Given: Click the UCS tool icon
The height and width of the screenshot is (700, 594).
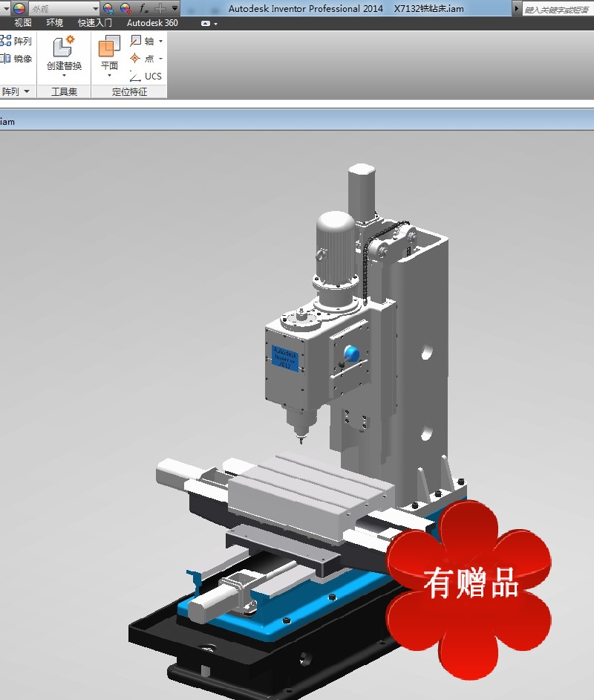Looking at the screenshot, I should 146,76.
